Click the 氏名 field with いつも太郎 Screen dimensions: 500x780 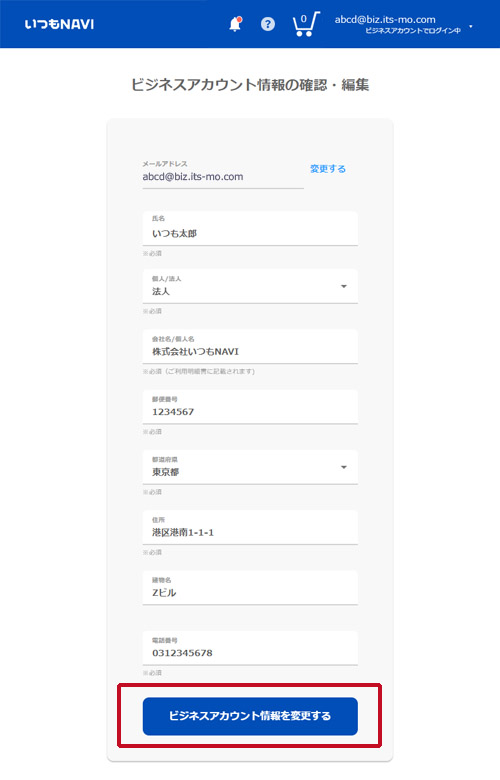tap(250, 228)
